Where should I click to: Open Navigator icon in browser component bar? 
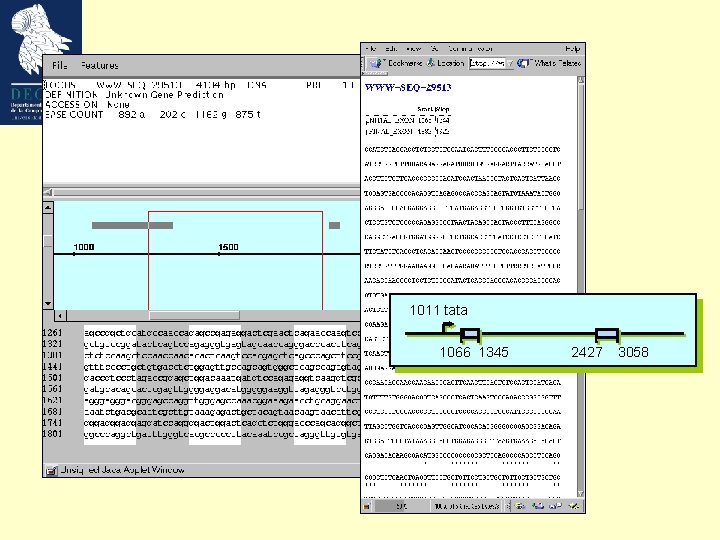[520, 506]
